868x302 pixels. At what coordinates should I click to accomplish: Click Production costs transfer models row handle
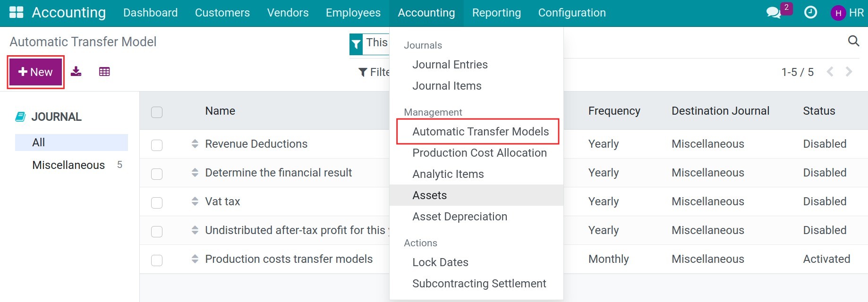195,259
